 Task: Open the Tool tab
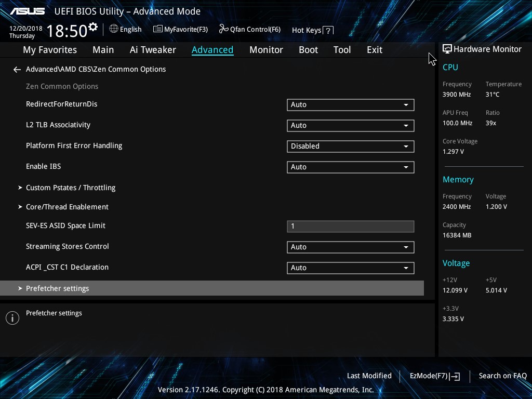click(342, 50)
